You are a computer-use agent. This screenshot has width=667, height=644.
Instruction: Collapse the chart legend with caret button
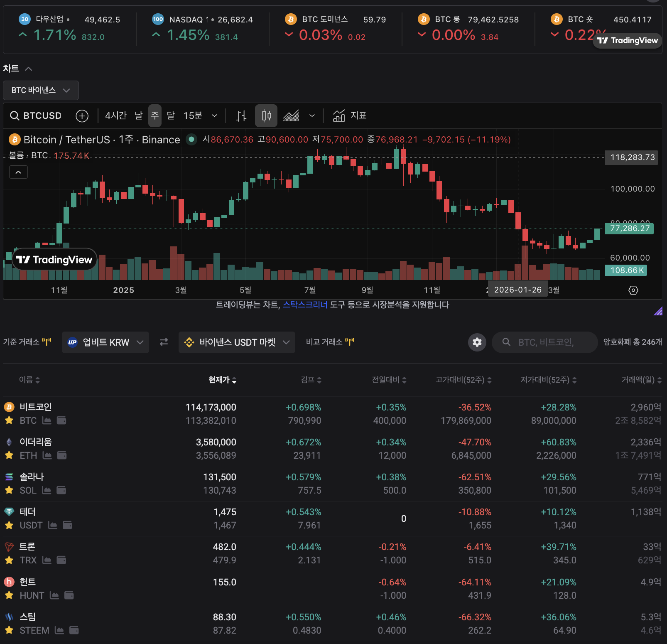[18, 172]
